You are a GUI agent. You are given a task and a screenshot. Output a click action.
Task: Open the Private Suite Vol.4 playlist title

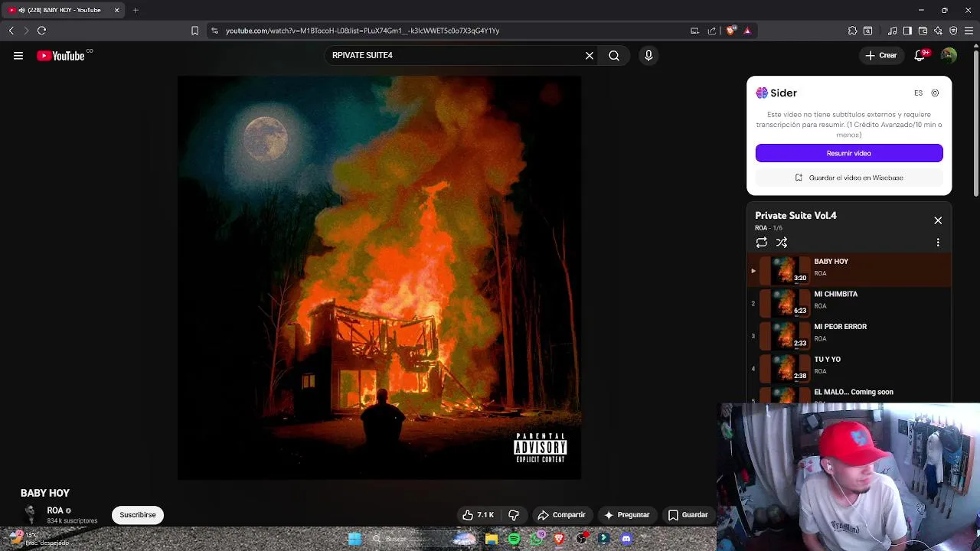[x=795, y=216]
